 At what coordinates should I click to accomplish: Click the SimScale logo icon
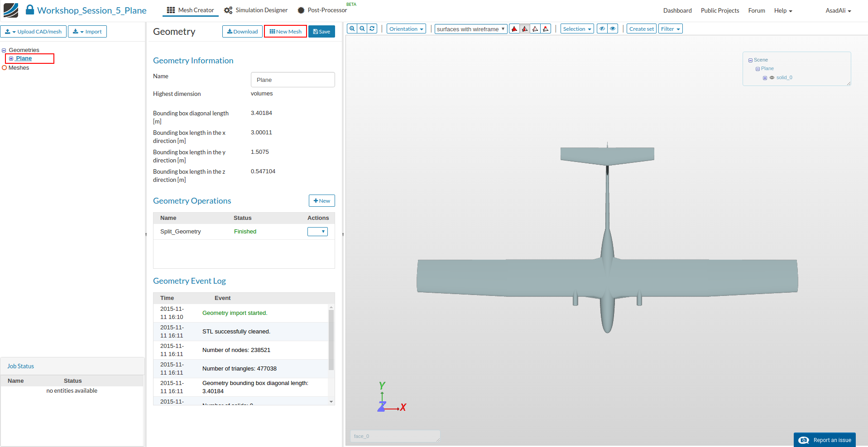click(11, 10)
